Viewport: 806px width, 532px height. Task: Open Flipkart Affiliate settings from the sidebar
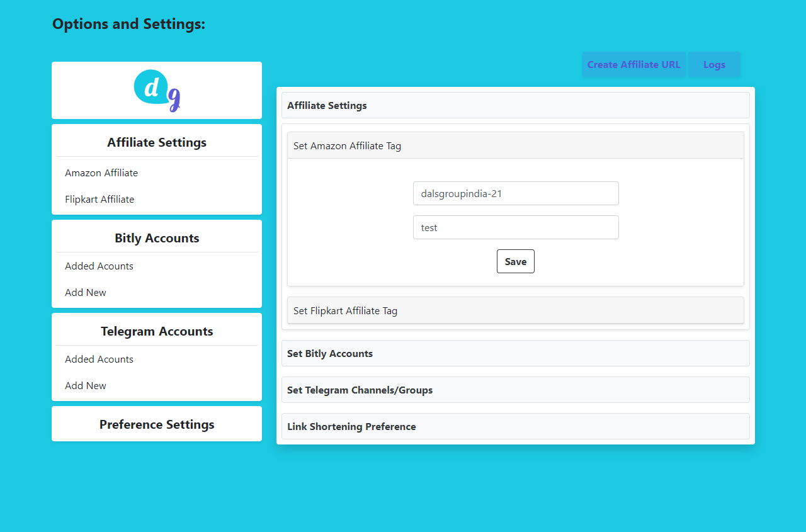click(99, 199)
